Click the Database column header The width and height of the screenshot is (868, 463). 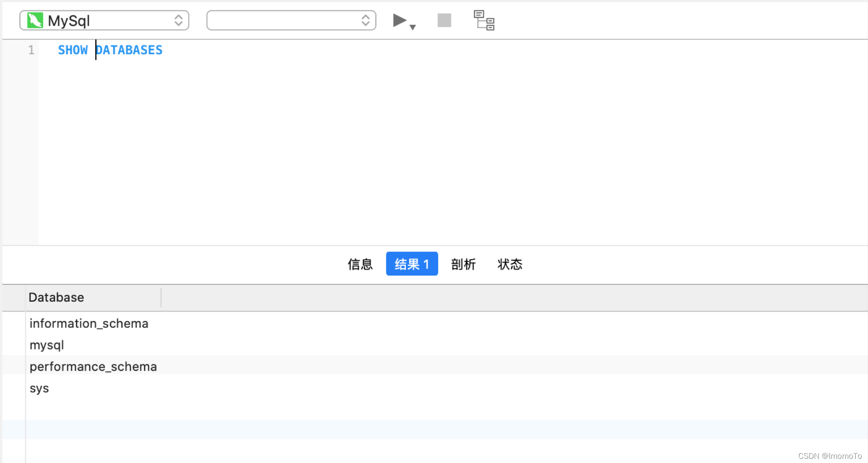(56, 297)
